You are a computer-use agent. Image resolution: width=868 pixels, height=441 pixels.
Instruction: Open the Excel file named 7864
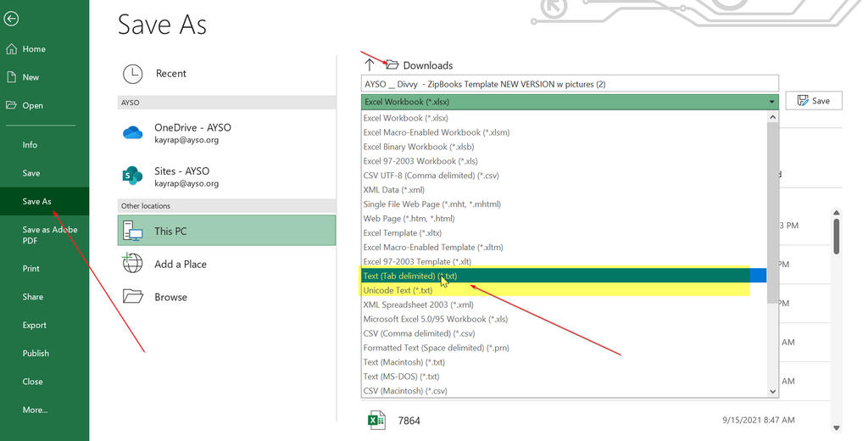click(x=409, y=420)
